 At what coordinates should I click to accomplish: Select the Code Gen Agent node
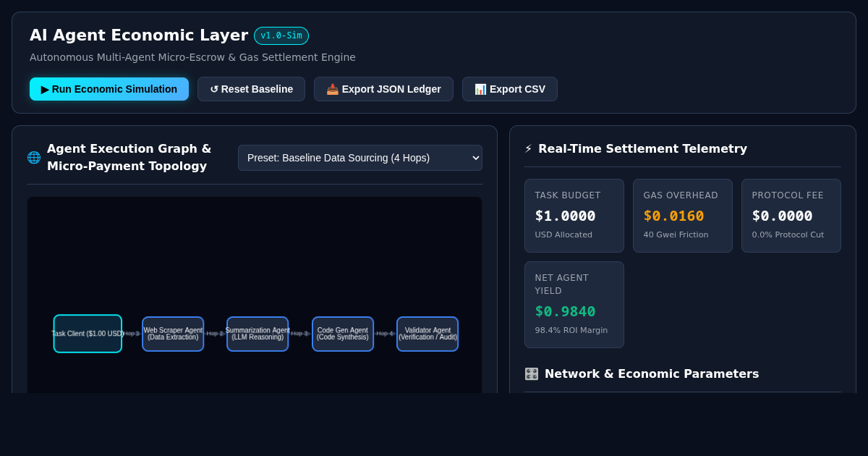point(343,334)
